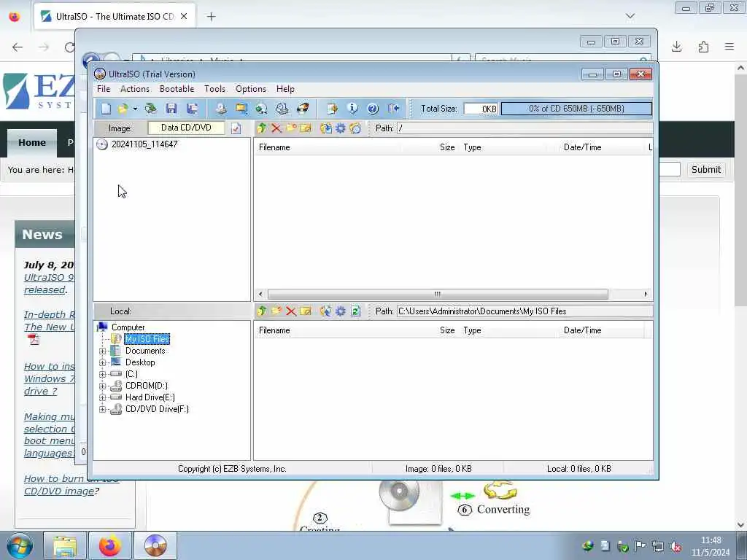Click the image Path field showing /

click(x=525, y=128)
